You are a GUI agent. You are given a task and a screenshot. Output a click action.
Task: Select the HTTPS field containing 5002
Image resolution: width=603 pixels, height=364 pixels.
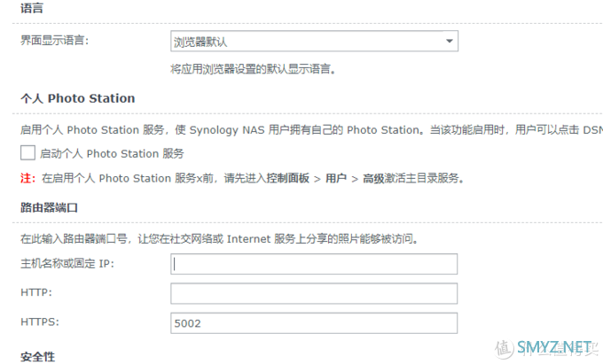pos(314,323)
